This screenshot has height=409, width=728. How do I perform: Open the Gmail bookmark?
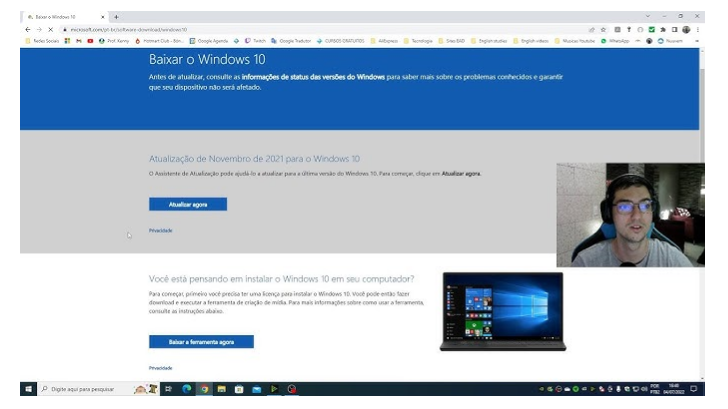78,41
